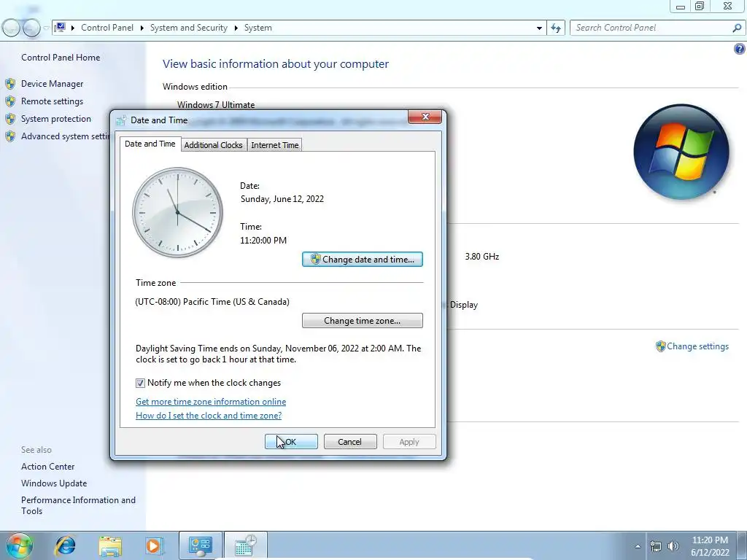Click the shield on Change date and time
Image resolution: width=747 pixels, height=560 pixels.
(x=315, y=259)
